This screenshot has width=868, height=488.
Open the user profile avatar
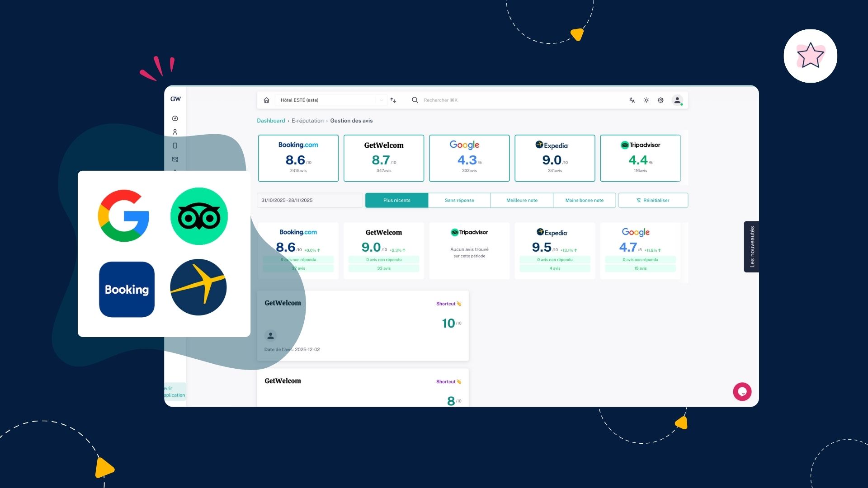click(677, 100)
